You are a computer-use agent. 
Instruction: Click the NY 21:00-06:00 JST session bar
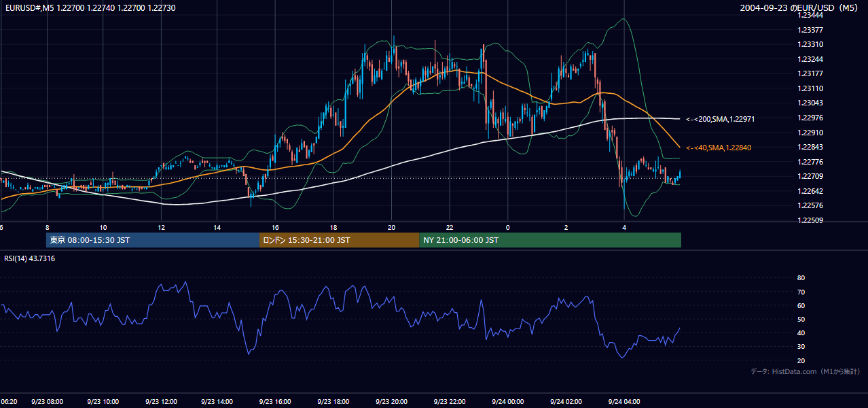(550, 240)
